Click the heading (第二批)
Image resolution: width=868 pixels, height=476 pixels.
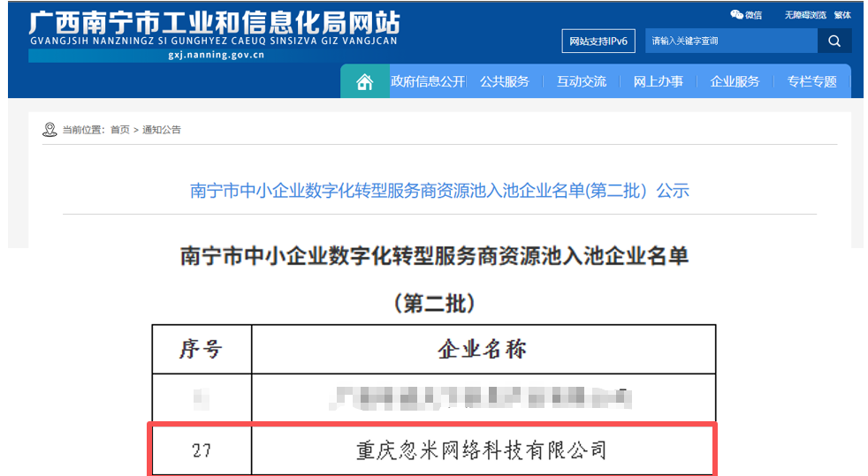pyautogui.click(x=435, y=304)
